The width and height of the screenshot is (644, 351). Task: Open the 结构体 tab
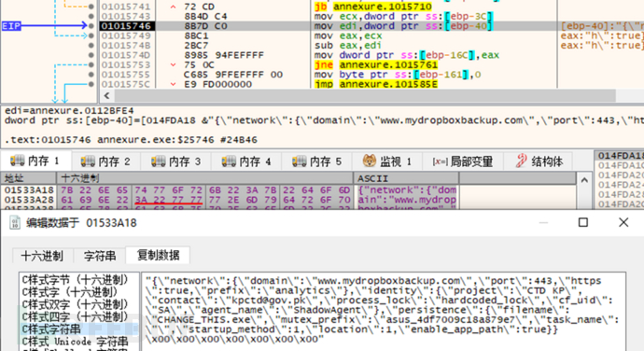coord(539,161)
